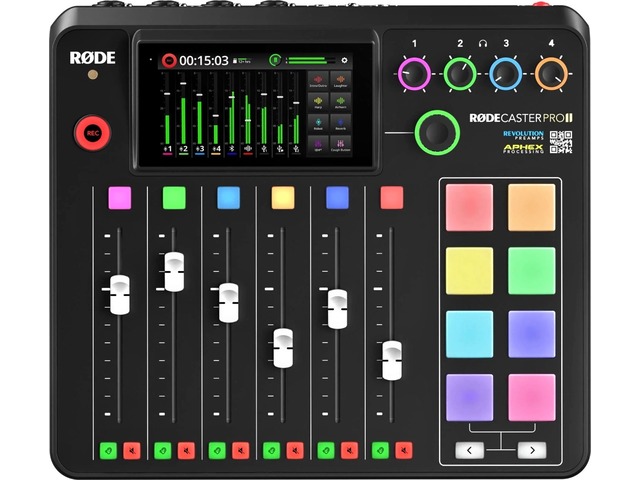The image size is (640, 480).
Task: Select mic channel 3 icon on touchscreen
Action: point(200,149)
